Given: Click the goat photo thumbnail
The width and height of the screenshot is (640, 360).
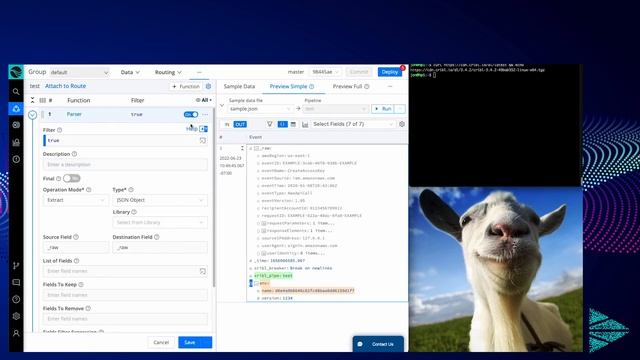Looking at the screenshot, I should point(496,269).
